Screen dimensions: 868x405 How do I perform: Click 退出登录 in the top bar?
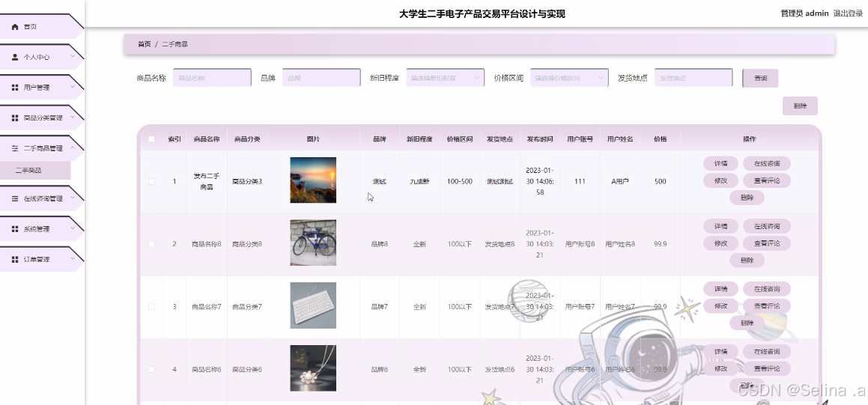[848, 13]
